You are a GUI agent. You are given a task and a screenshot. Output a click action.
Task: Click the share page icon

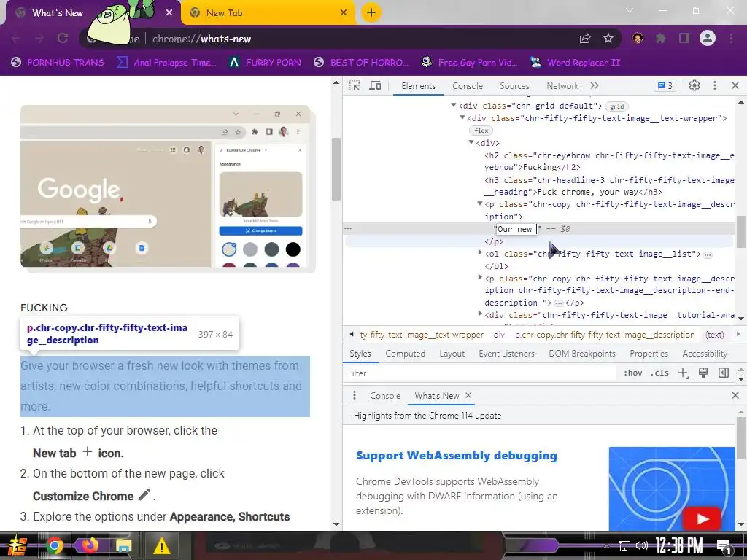point(585,39)
